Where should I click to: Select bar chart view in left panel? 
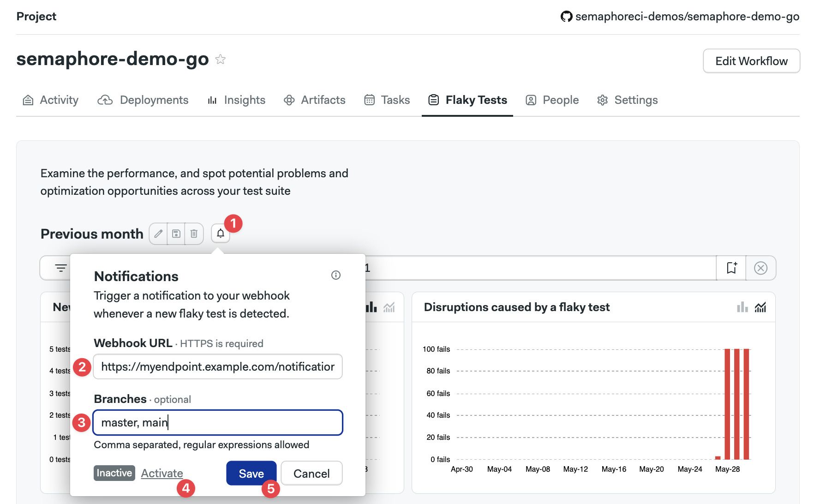(x=371, y=307)
